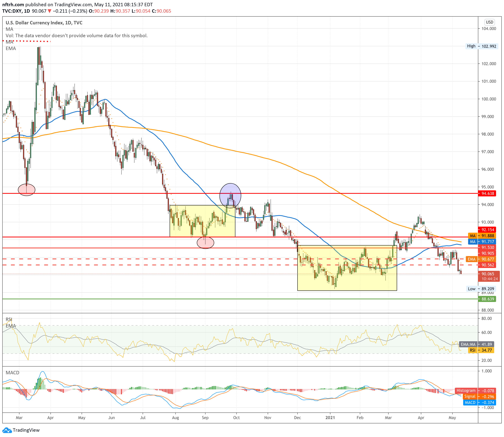
Task: Click the RSI 34.77 value tag
Action: click(x=481, y=350)
